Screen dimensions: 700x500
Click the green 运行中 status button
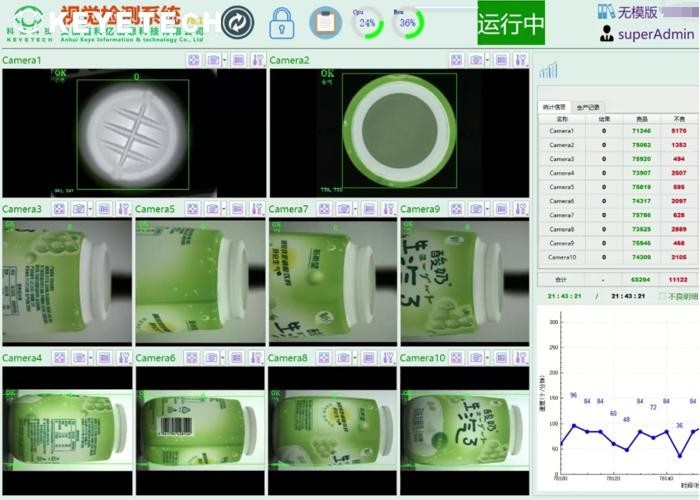pyautogui.click(x=510, y=23)
